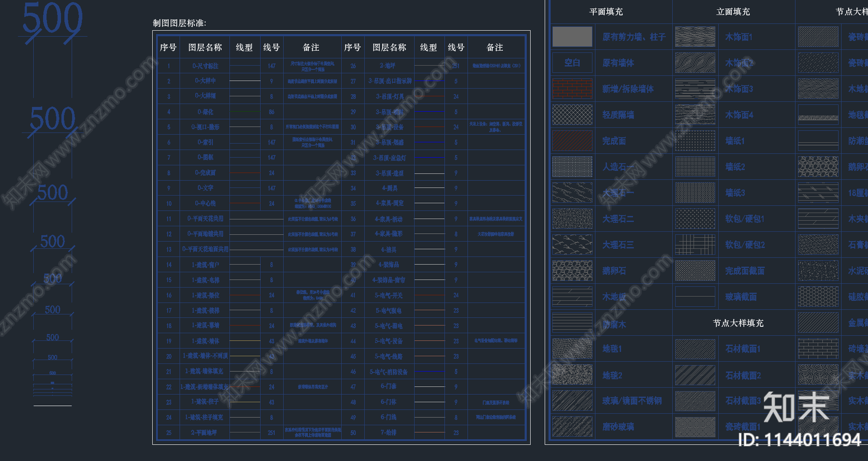Select layer name 4-装饰品-窗帘
This screenshot has height=461, width=868.
pyautogui.click(x=389, y=280)
